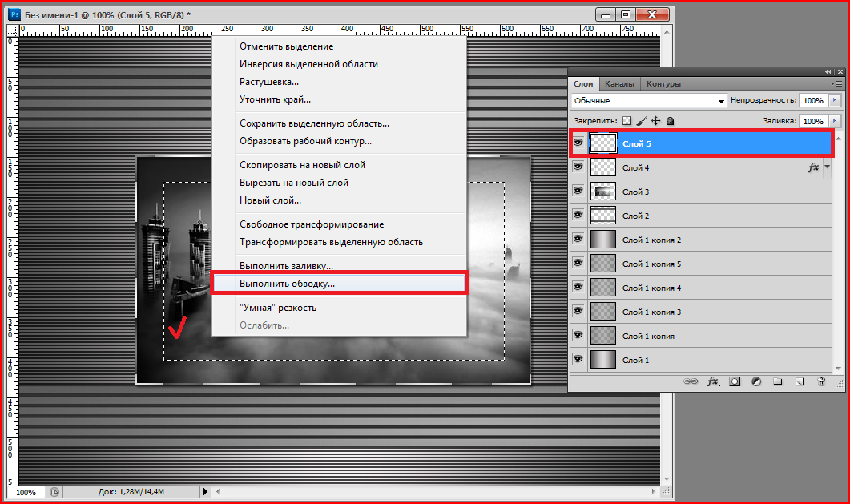Select the Слой 5 layer thumbnail
The height and width of the screenshot is (504, 850).
click(x=602, y=143)
